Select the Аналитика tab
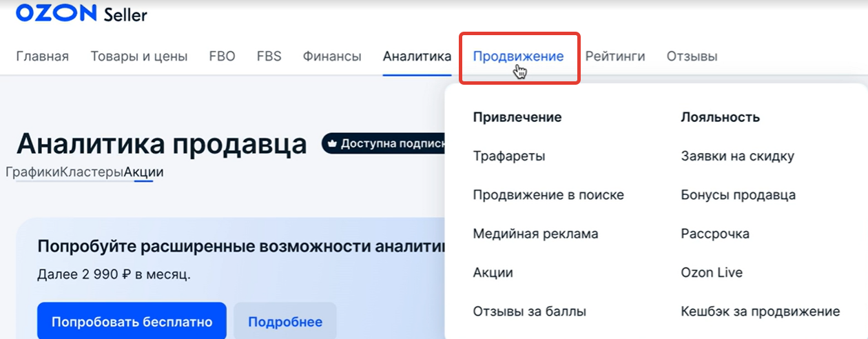 point(417,56)
